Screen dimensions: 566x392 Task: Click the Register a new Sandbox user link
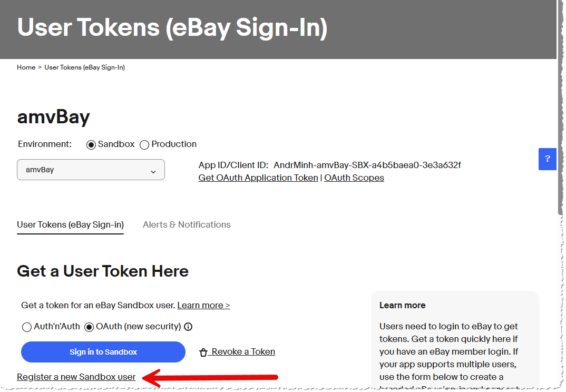[x=76, y=377]
